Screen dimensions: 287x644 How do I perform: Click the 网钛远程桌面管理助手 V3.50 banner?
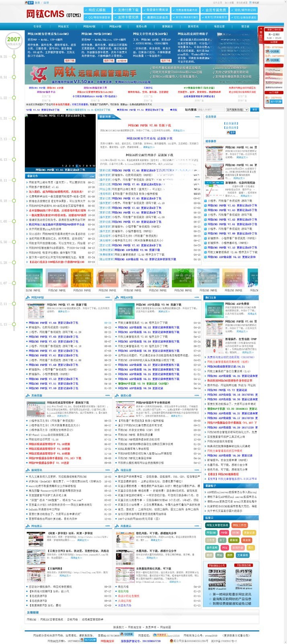[142, 74]
